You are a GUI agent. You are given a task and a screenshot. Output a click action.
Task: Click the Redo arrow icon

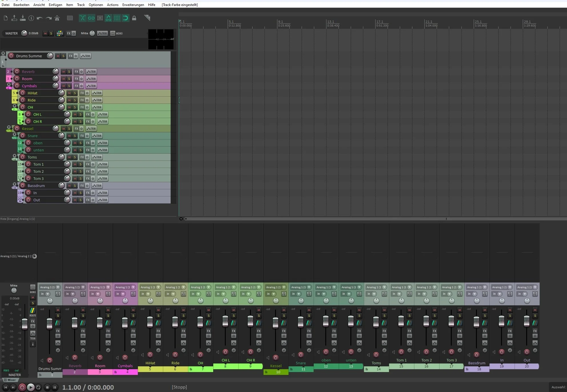click(x=49, y=18)
